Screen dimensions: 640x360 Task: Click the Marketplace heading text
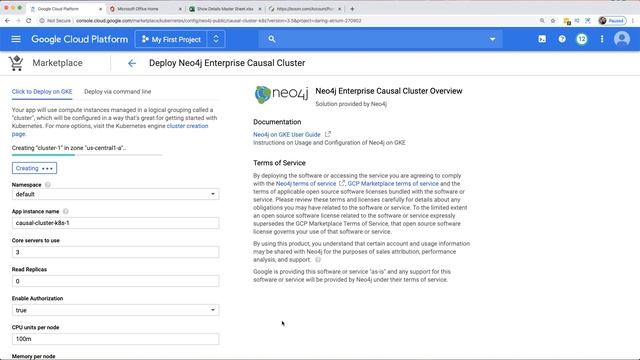(58, 63)
